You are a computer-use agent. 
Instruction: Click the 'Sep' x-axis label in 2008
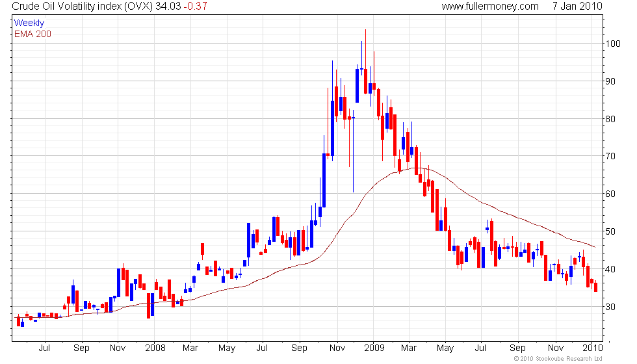(300, 348)
